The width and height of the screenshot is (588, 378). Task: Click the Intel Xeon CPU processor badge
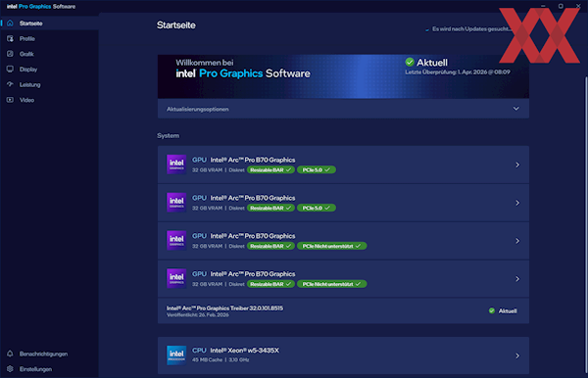point(176,354)
